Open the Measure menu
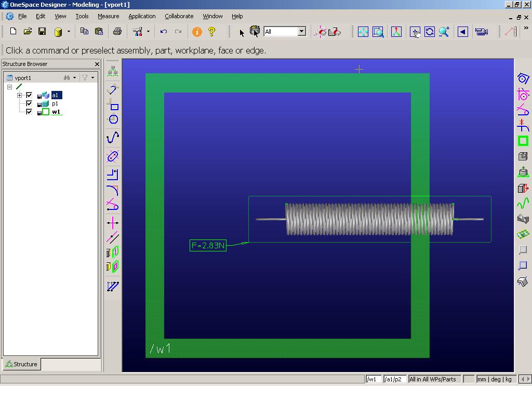Image resolution: width=532 pixels, height=399 pixels. [108, 16]
